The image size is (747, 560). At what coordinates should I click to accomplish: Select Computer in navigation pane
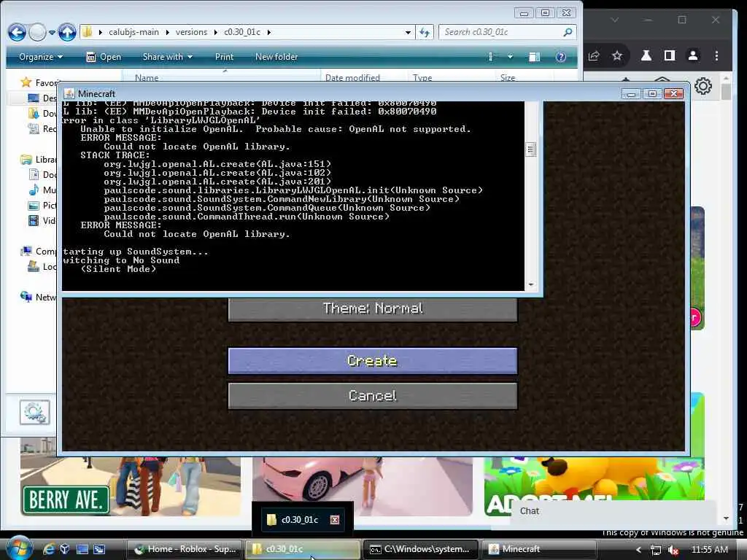click(39, 251)
